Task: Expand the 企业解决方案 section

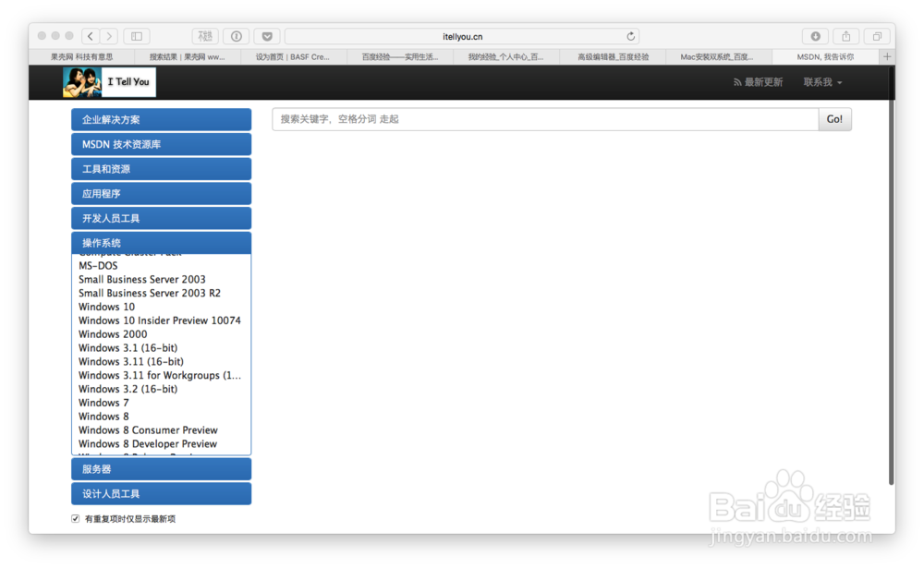Action: pos(162,120)
